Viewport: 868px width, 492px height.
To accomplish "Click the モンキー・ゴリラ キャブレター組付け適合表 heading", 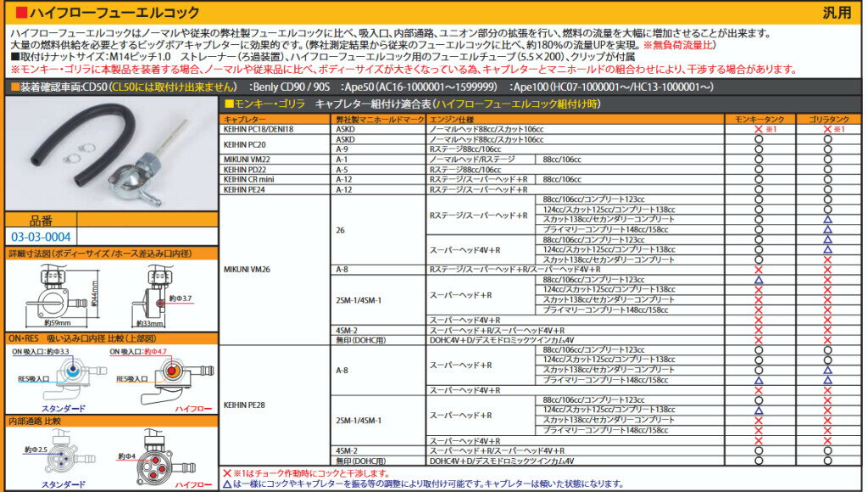I will (413, 104).
